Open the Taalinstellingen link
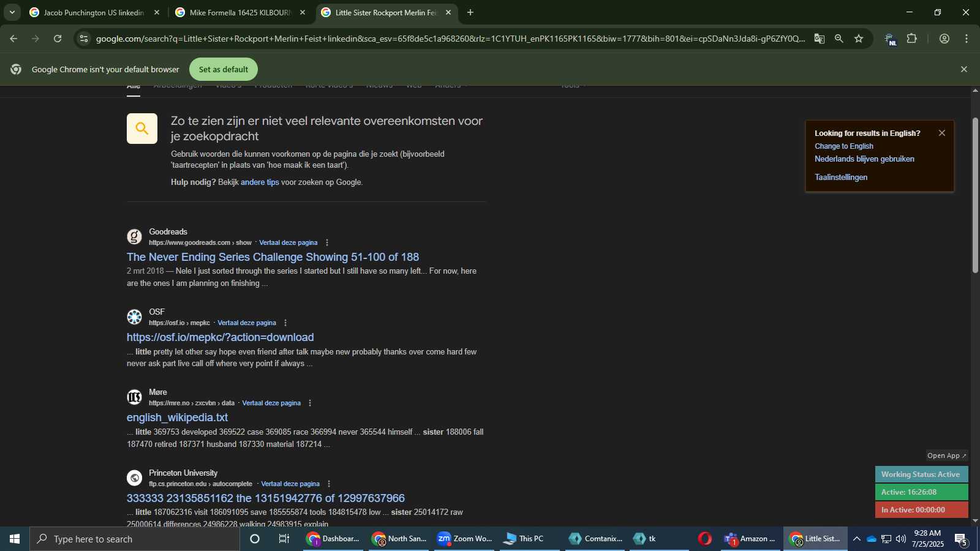 (841, 178)
